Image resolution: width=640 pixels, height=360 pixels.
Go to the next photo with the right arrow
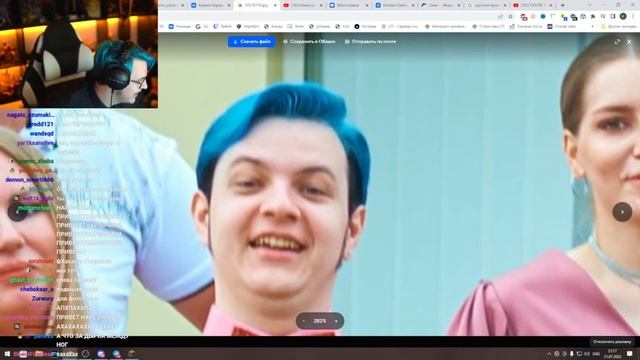pyautogui.click(x=622, y=212)
